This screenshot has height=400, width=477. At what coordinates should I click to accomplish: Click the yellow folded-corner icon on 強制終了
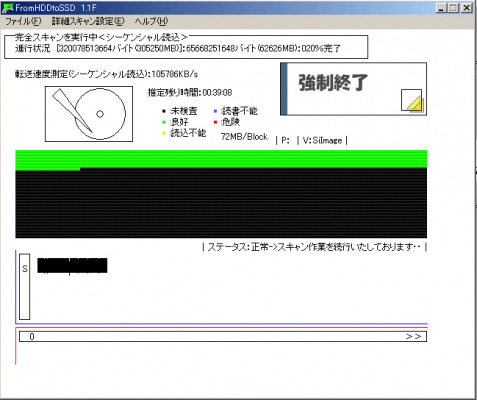(412, 100)
